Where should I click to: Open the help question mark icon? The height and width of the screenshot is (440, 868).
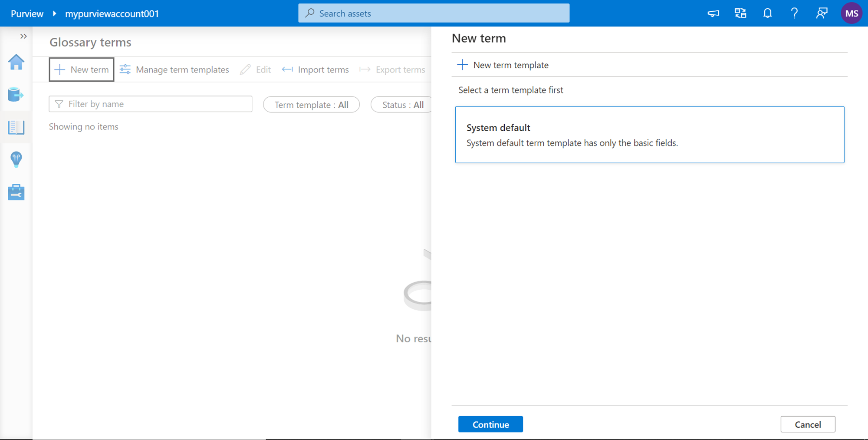pos(794,13)
